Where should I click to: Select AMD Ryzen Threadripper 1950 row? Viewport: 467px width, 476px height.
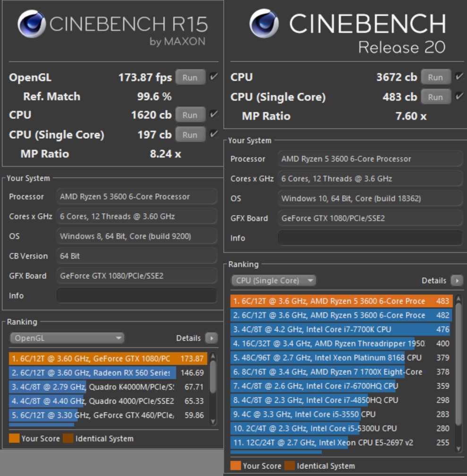pyautogui.click(x=341, y=343)
